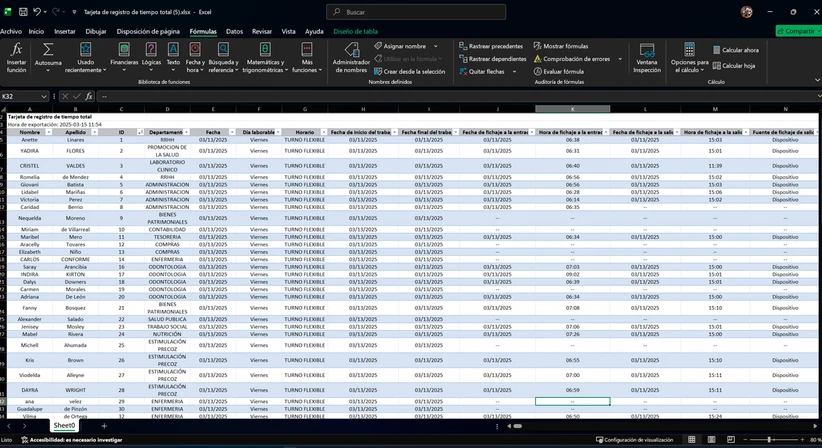Open the ID column filter dropdown
This screenshot has width=822, height=448.
coord(140,132)
